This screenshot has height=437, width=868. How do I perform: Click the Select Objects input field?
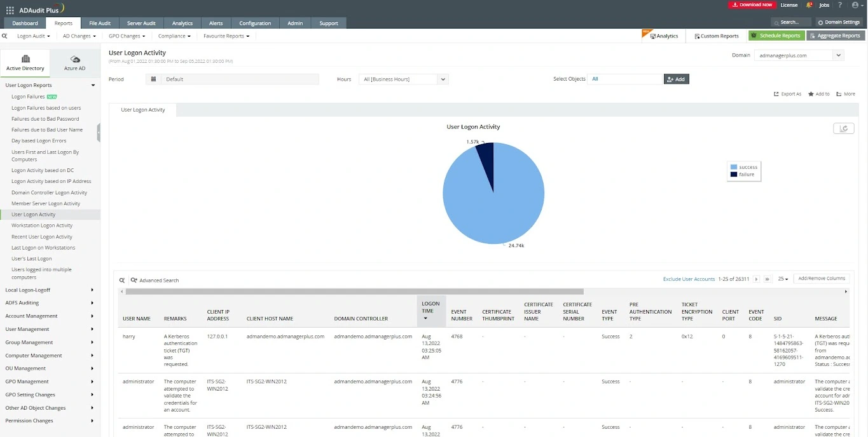click(625, 79)
